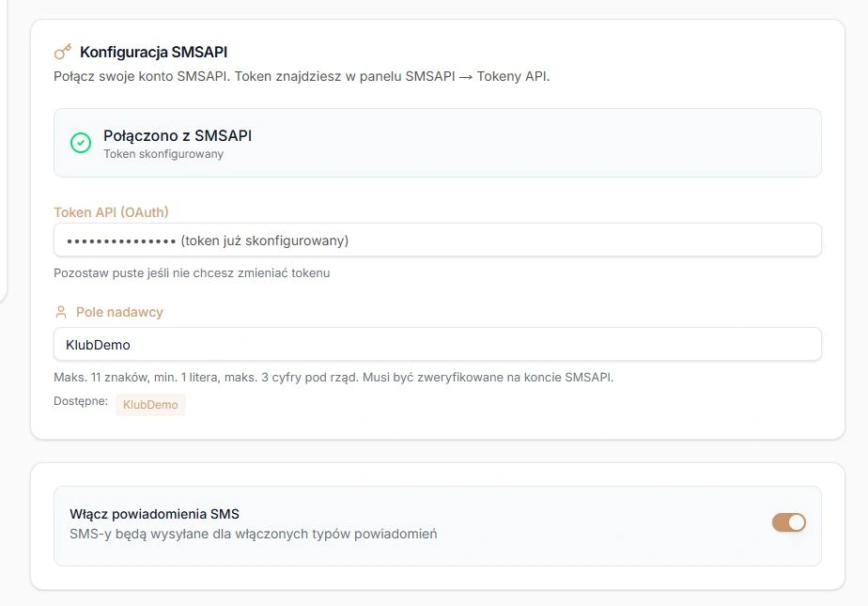Viewport: 868px width, 606px height.
Task: Select the available KlubDemo sender chip
Action: pos(150,405)
